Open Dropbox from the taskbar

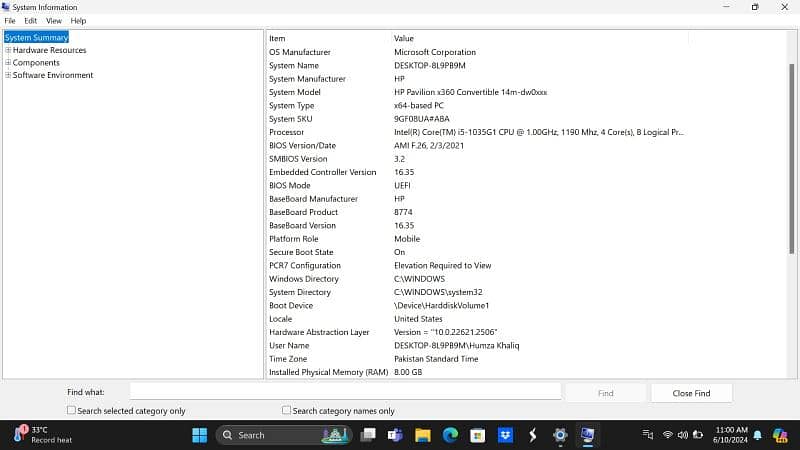click(505, 435)
